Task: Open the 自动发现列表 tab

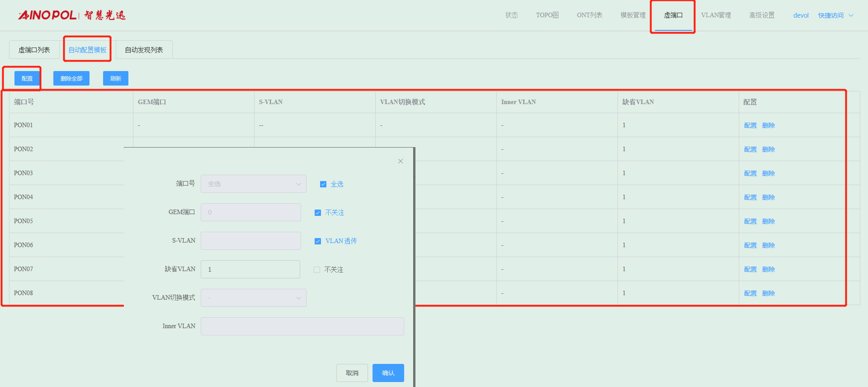Action: tap(144, 50)
